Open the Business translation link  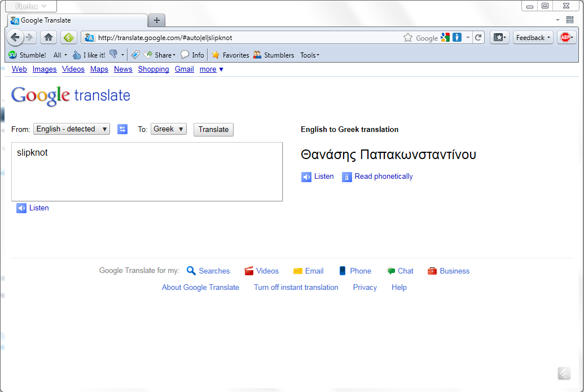pyautogui.click(x=449, y=271)
